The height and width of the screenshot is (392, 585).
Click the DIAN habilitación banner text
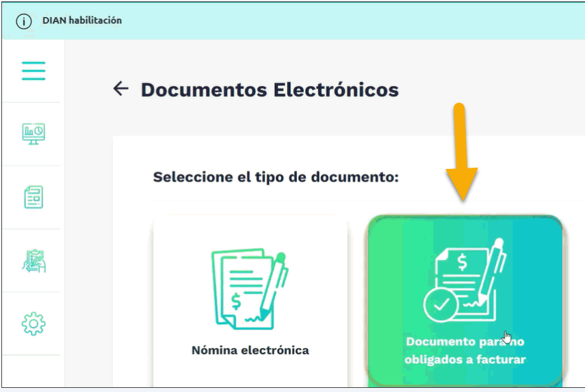point(82,21)
